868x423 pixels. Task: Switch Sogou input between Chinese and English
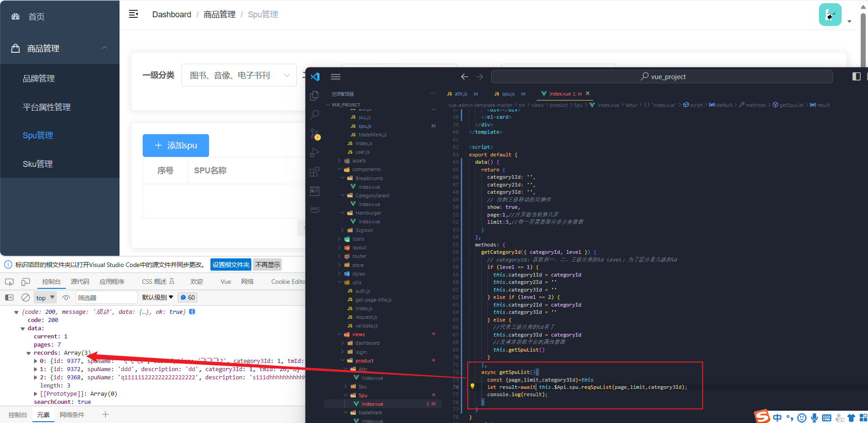pos(777,417)
